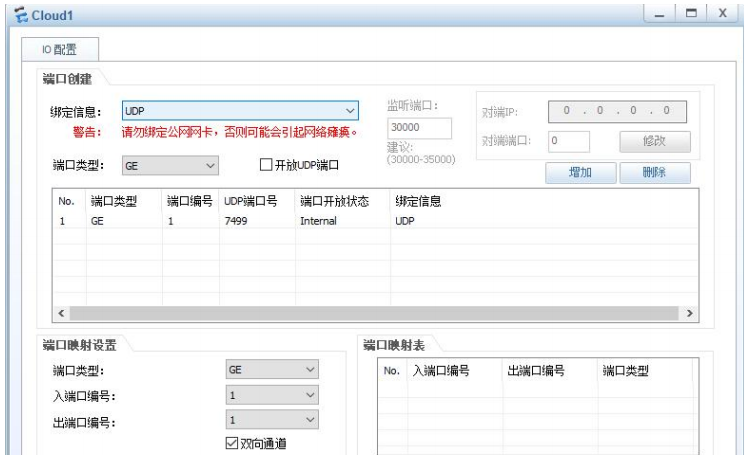750x455 pixels.
Task: Open 端口类型 dropdown in 端口创建 section
Action: (170, 166)
